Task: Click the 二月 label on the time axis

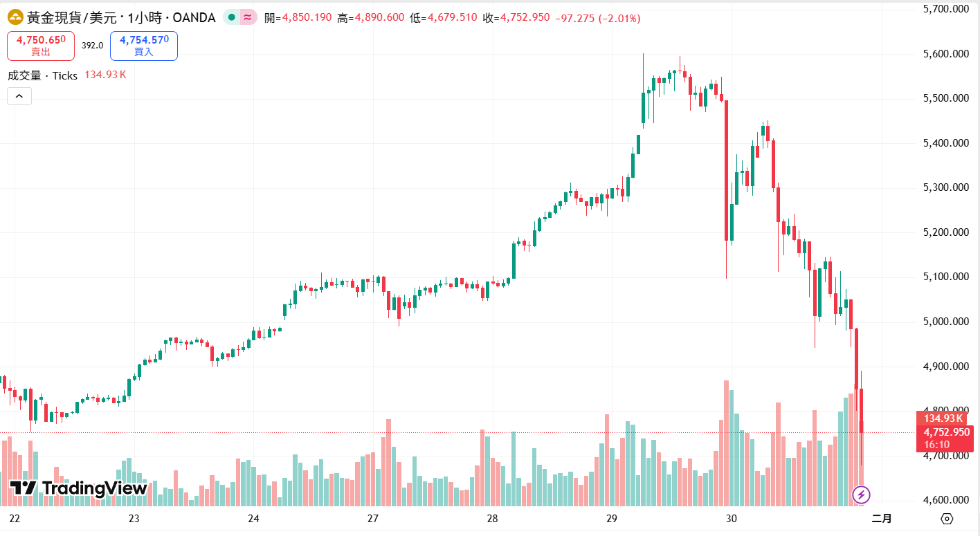Action: pos(882,519)
